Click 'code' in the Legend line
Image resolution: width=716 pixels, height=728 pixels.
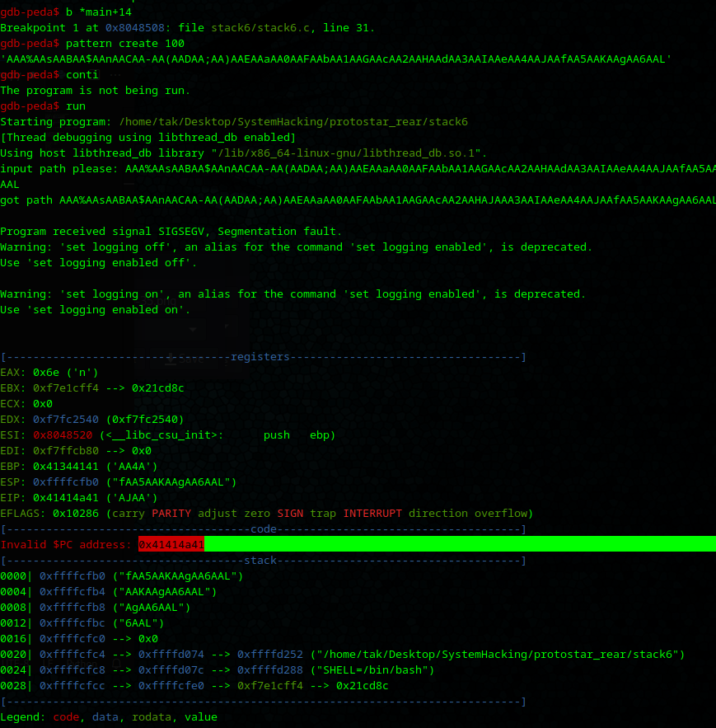[x=66, y=717]
